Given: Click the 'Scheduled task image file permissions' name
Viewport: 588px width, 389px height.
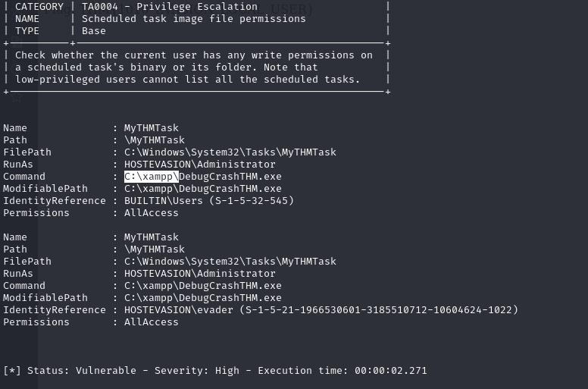Looking at the screenshot, I should pyautogui.click(x=193, y=19).
